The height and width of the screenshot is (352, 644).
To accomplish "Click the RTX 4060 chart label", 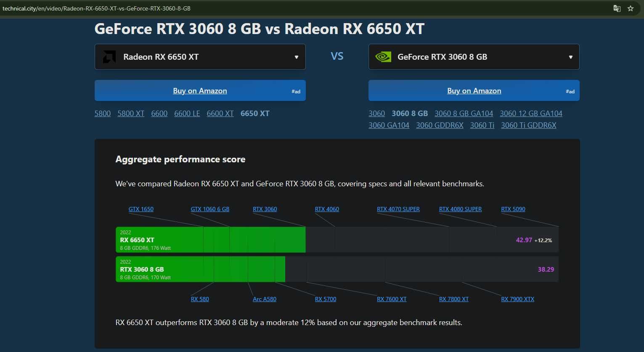I will pyautogui.click(x=327, y=209).
